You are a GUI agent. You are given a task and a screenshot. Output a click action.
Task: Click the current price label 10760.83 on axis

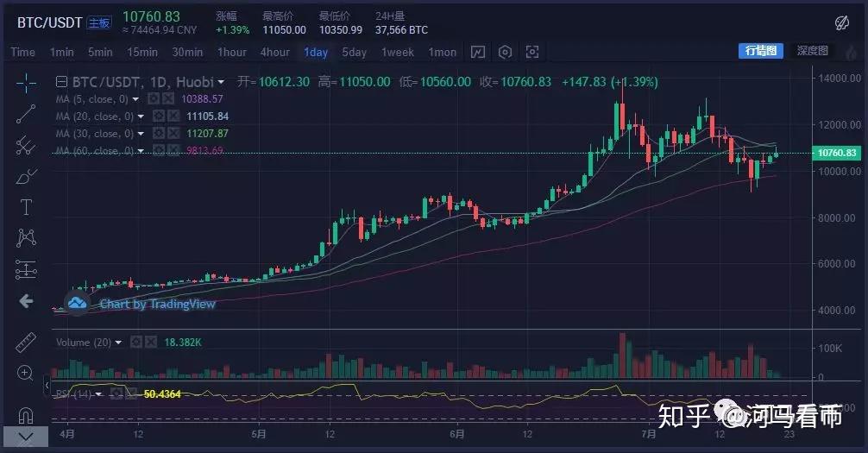pyautogui.click(x=836, y=153)
